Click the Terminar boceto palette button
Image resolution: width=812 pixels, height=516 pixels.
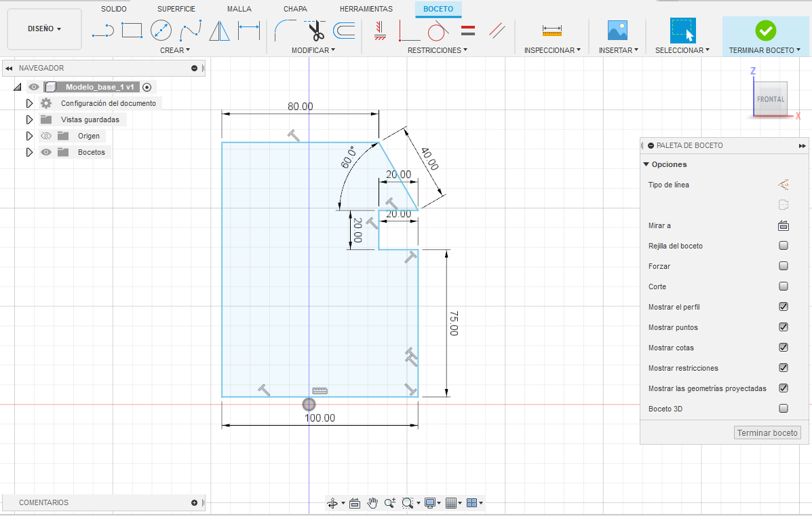click(767, 432)
